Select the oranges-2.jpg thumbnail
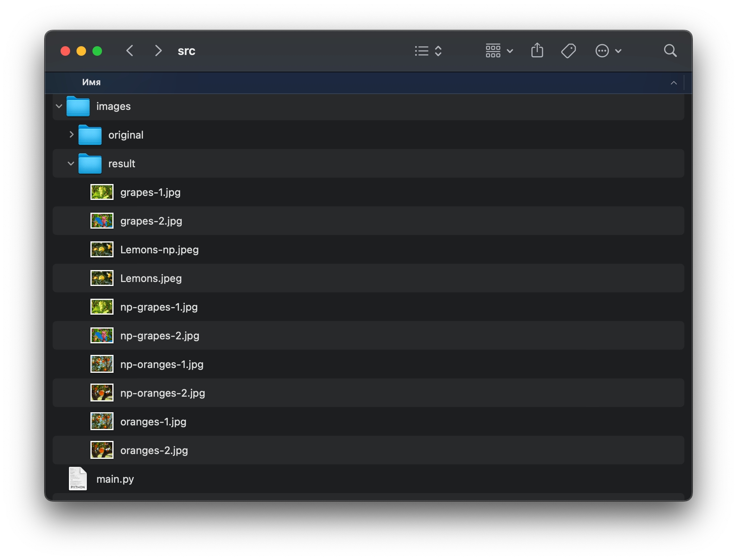The width and height of the screenshot is (737, 560). click(x=102, y=450)
